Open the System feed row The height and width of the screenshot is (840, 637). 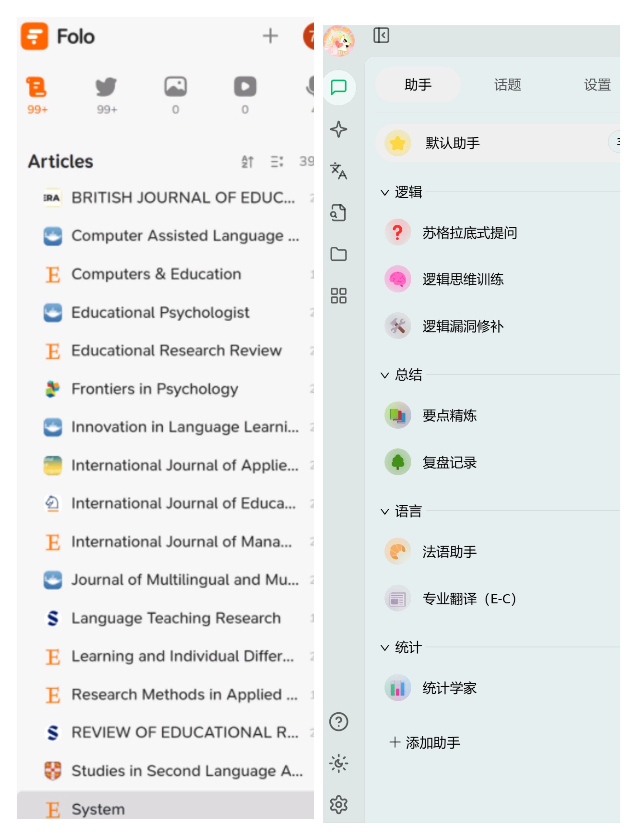click(x=165, y=805)
